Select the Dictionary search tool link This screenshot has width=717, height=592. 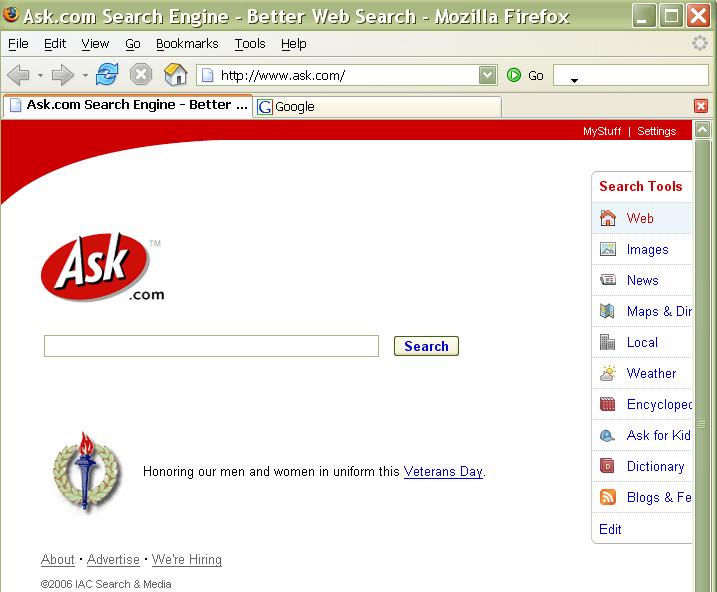coord(655,466)
